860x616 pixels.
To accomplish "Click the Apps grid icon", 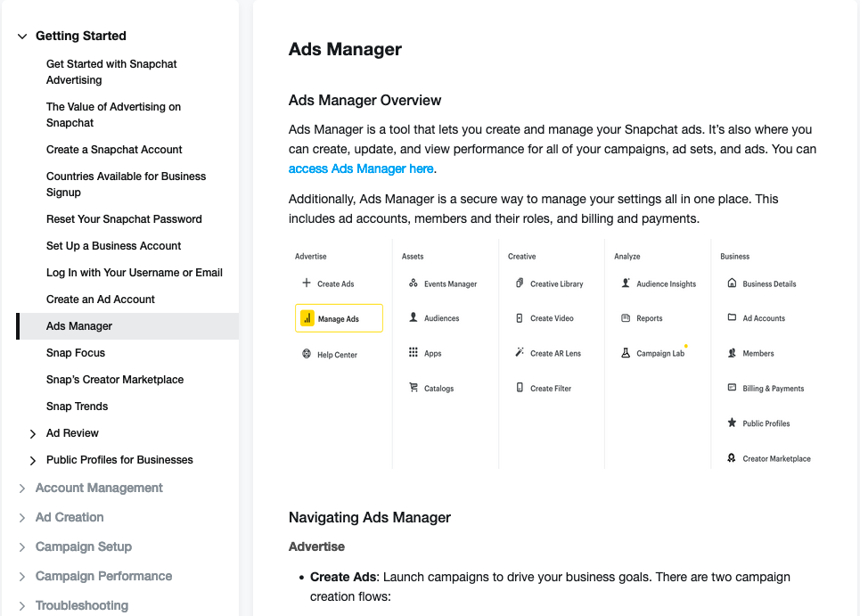I will (x=414, y=353).
